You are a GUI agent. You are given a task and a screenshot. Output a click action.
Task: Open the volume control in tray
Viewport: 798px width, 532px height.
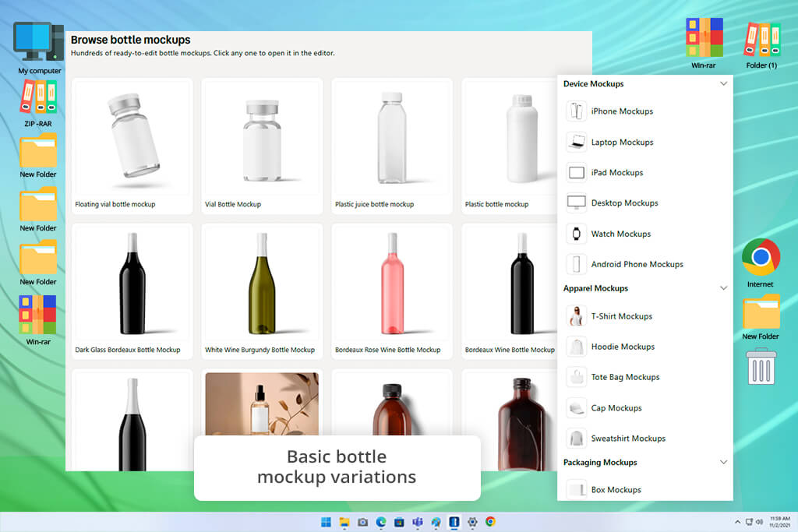pos(759,522)
